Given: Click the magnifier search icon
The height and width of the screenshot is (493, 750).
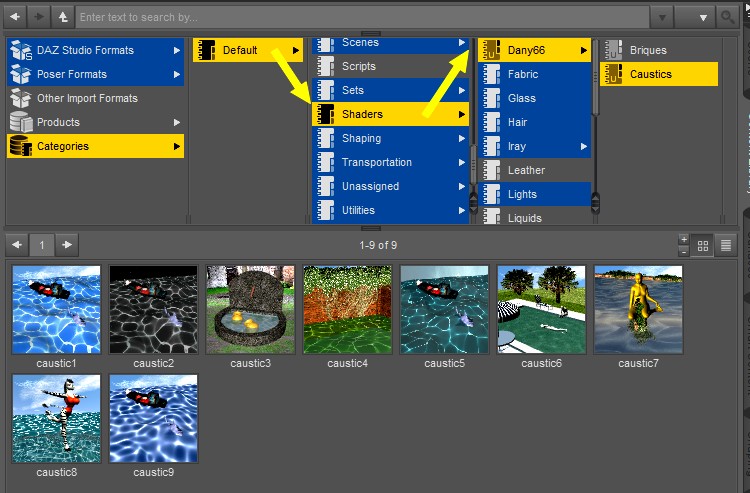Looking at the screenshot, I should [x=727, y=17].
